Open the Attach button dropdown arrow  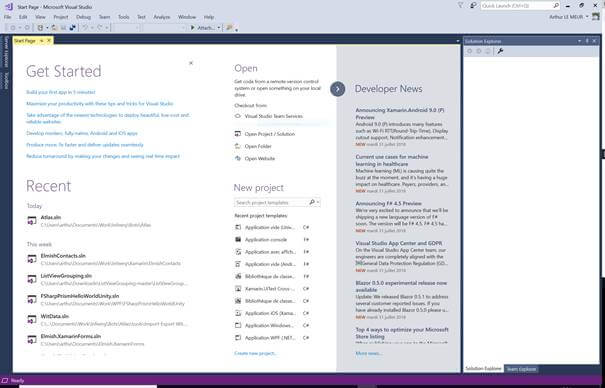pos(219,28)
